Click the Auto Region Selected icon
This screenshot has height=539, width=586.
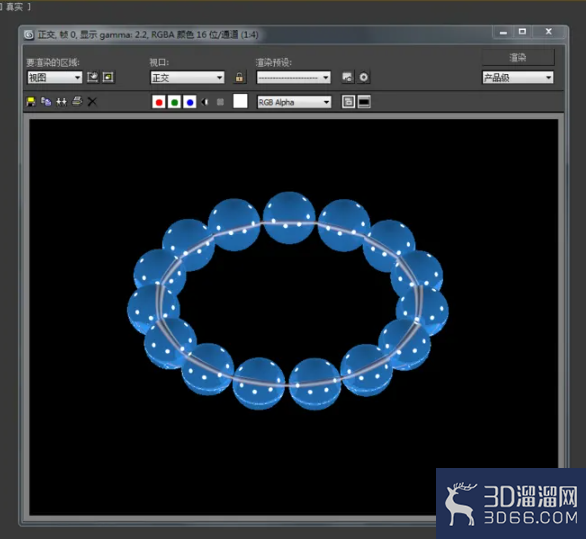tap(108, 77)
